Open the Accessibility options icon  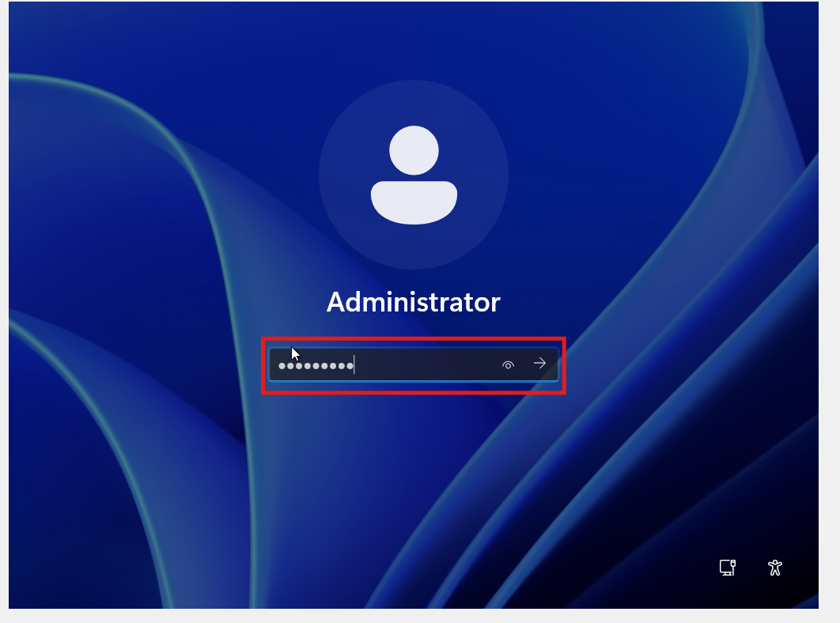(x=774, y=568)
